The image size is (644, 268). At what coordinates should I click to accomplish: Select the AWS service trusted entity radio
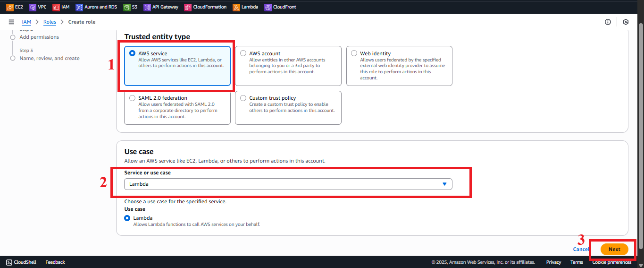pos(132,53)
